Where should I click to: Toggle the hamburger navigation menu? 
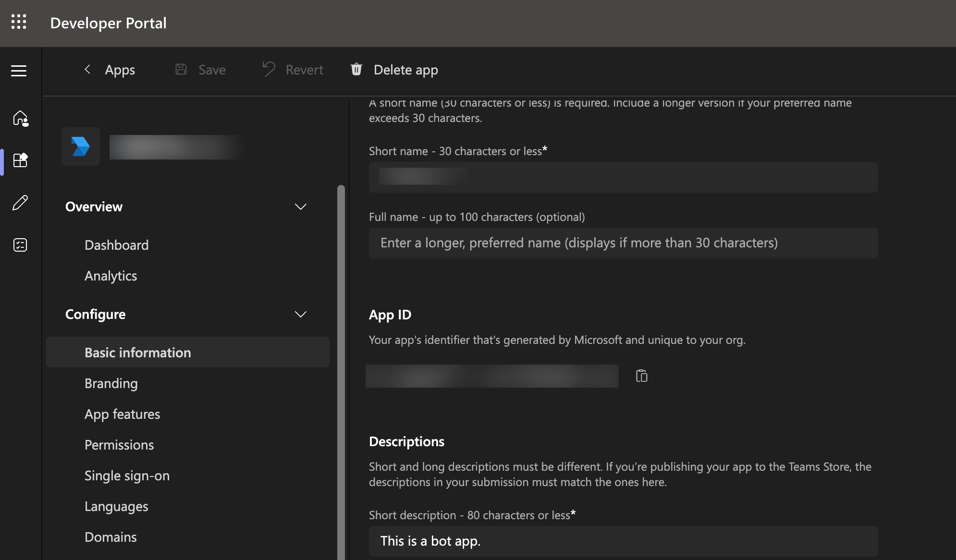(19, 71)
